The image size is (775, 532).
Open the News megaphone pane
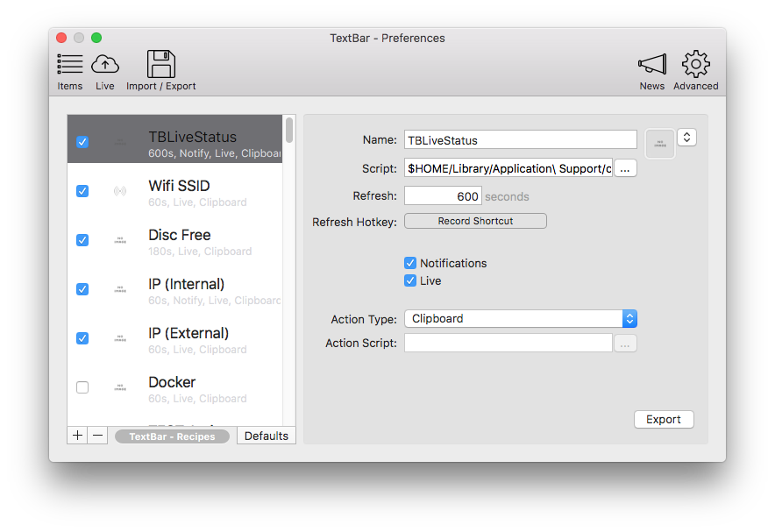(x=652, y=72)
